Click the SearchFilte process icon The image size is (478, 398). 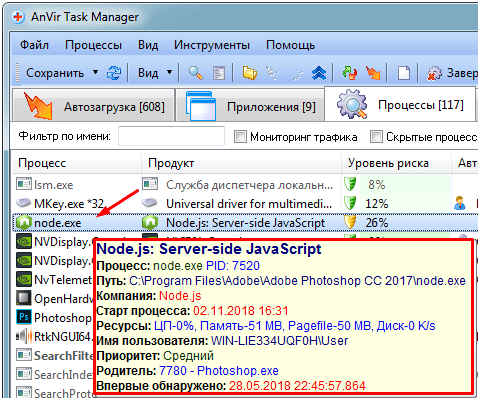(x=24, y=355)
